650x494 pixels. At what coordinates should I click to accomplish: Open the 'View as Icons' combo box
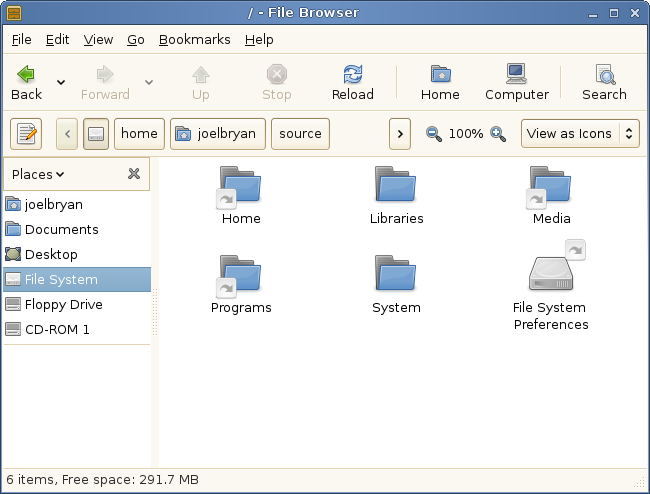(x=580, y=133)
